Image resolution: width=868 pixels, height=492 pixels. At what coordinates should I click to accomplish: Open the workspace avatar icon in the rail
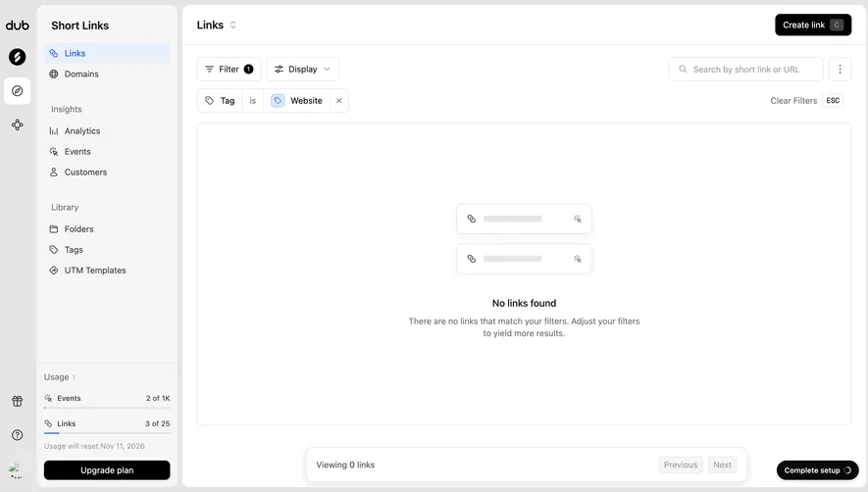tap(17, 57)
